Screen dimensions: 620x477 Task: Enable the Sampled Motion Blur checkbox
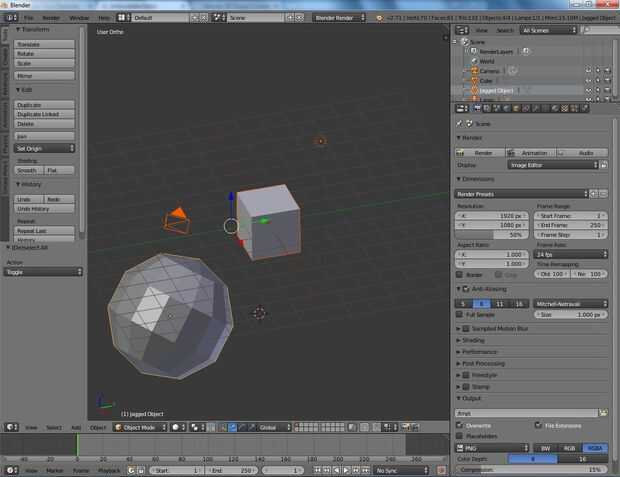pos(466,328)
